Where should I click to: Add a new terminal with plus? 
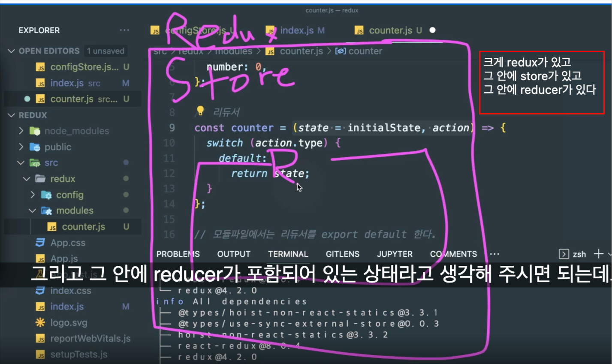coord(598,254)
